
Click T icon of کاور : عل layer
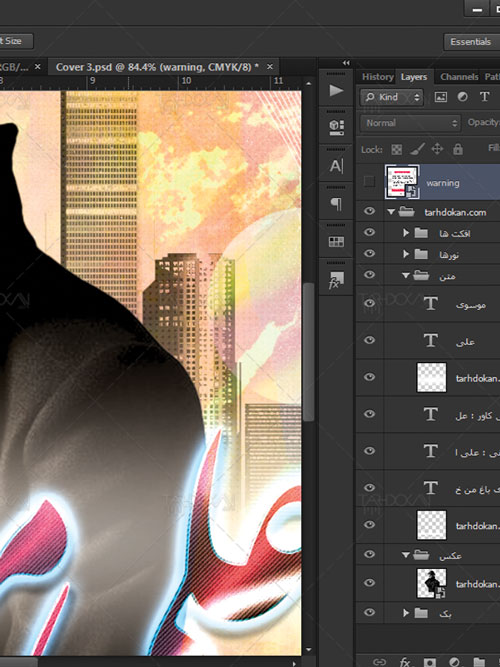click(x=431, y=414)
